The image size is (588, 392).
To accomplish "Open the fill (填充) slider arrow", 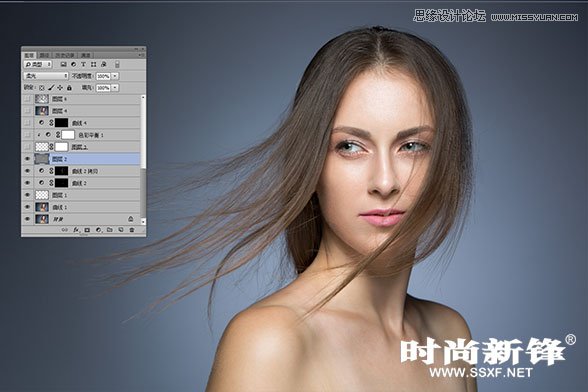I will click(x=115, y=88).
